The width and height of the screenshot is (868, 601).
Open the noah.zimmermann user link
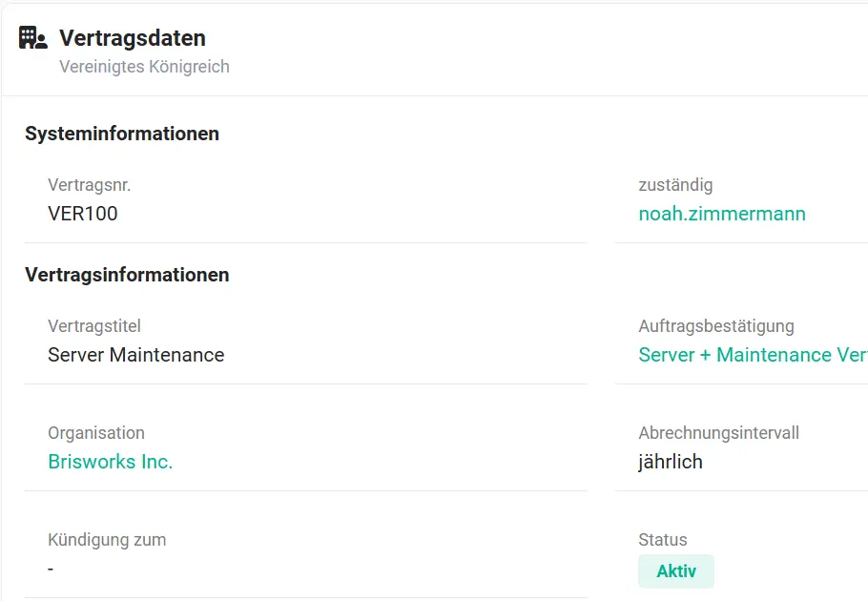point(722,214)
